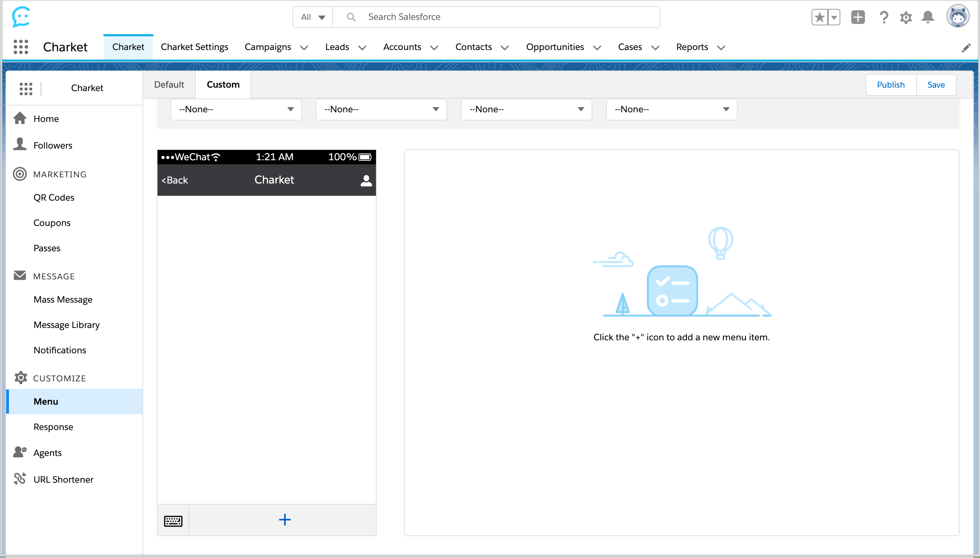Open the Campaigns tab
This screenshot has height=558, width=980.
pyautogui.click(x=268, y=47)
